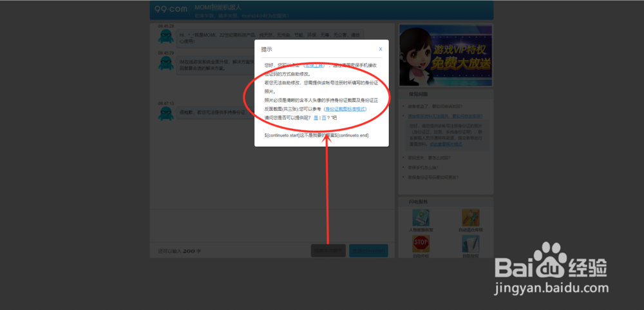Viewport: 644px width, 310px height.
Task: Click the 否 link in the dialog
Action: tap(324, 117)
